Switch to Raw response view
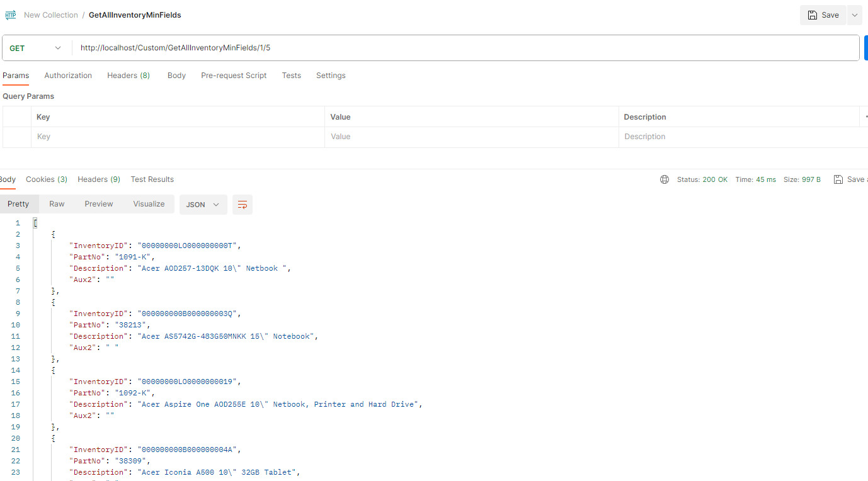The image size is (868, 481). tap(57, 204)
